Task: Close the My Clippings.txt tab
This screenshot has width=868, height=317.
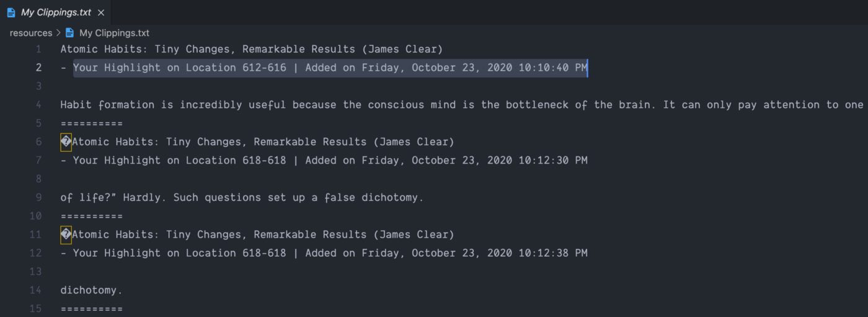Action: [x=101, y=12]
